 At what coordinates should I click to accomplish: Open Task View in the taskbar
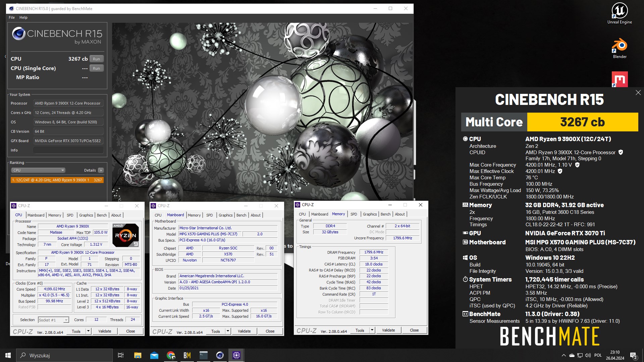(121, 355)
